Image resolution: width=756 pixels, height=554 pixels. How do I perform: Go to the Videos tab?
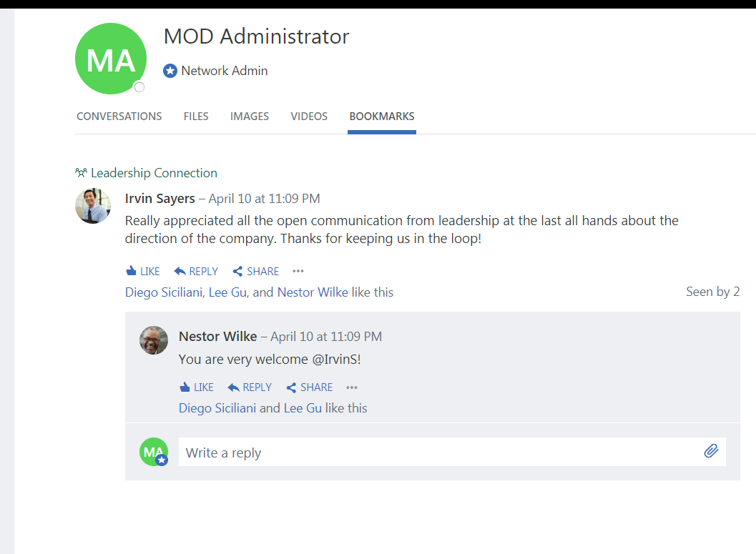click(309, 117)
